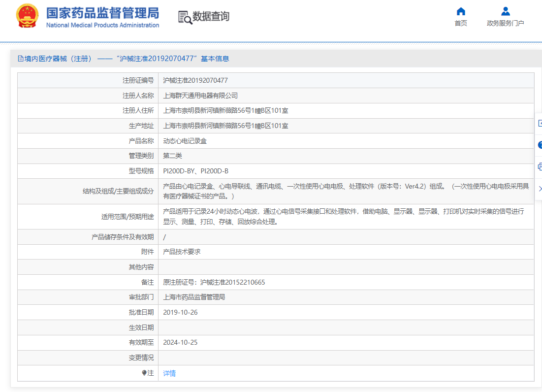Viewport: 542px width, 392px height.
Task: Click the 国家药品监督管理局 site title
Action: click(x=103, y=13)
